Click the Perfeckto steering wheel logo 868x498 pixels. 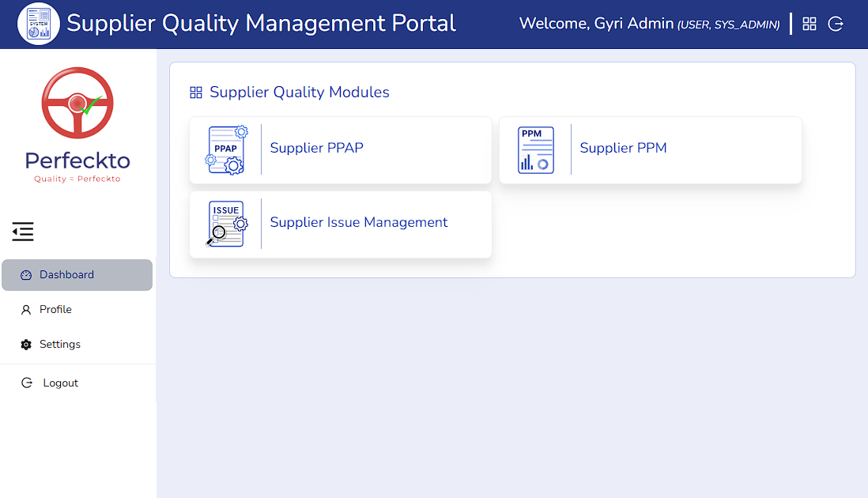click(x=77, y=103)
